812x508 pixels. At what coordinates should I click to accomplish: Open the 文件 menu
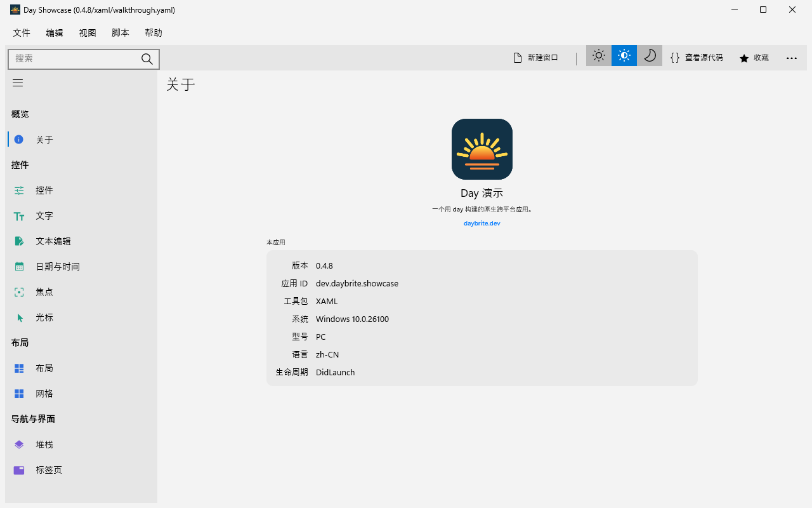(22, 33)
